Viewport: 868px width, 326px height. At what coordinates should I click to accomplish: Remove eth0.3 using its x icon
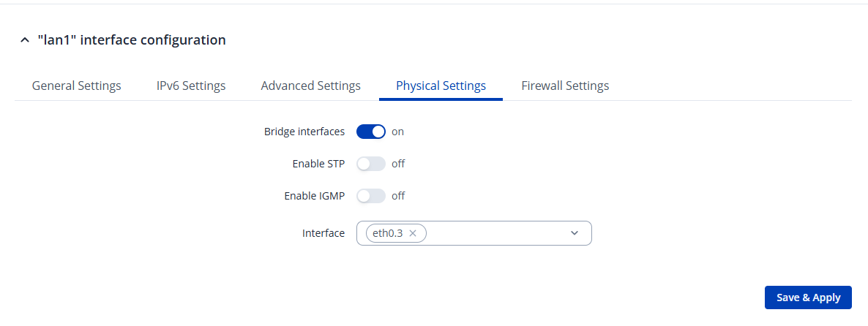(x=413, y=233)
